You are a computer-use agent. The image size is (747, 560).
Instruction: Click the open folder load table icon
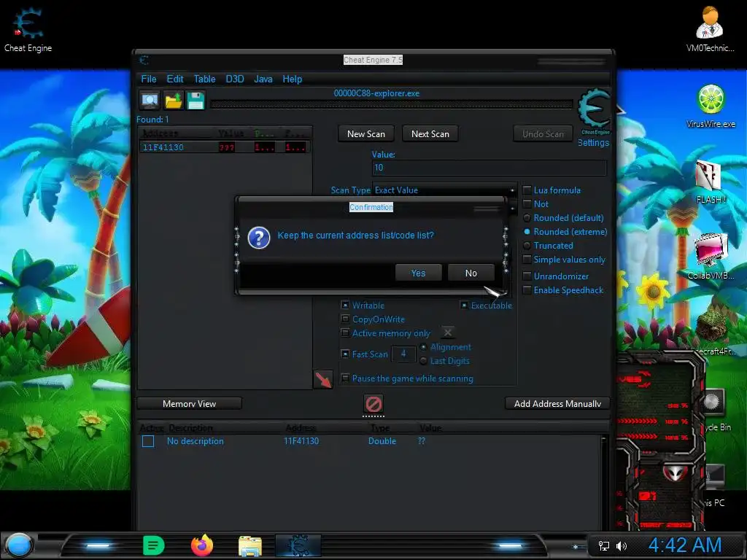(x=174, y=101)
